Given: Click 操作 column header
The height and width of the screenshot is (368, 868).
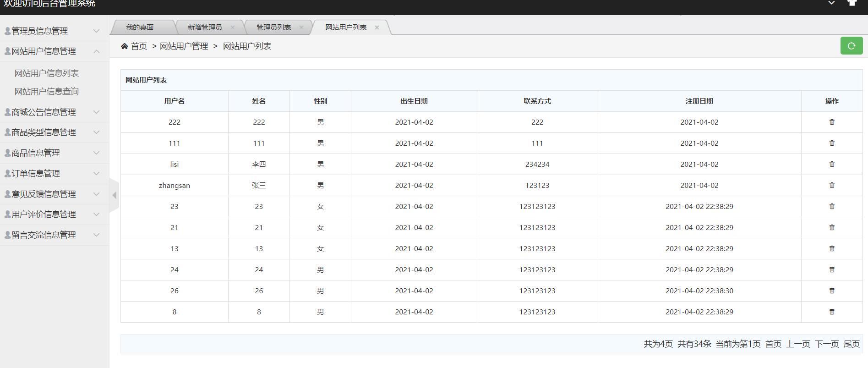Looking at the screenshot, I should click(832, 101).
